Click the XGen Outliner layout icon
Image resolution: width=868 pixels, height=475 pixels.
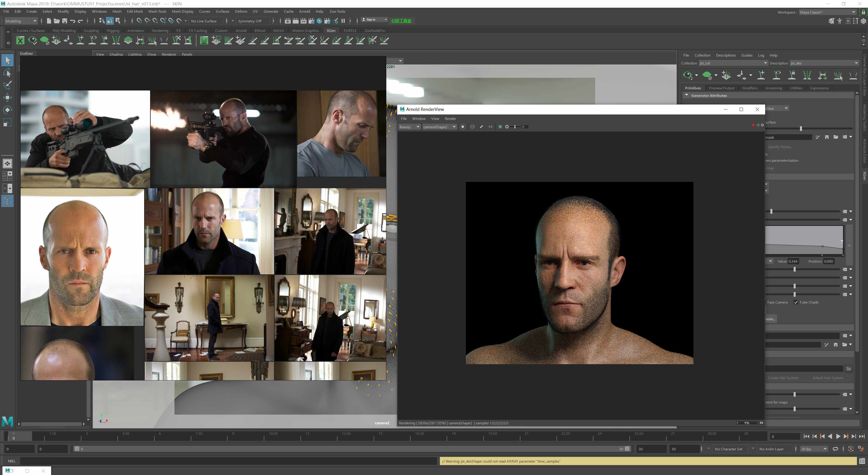[7, 201]
